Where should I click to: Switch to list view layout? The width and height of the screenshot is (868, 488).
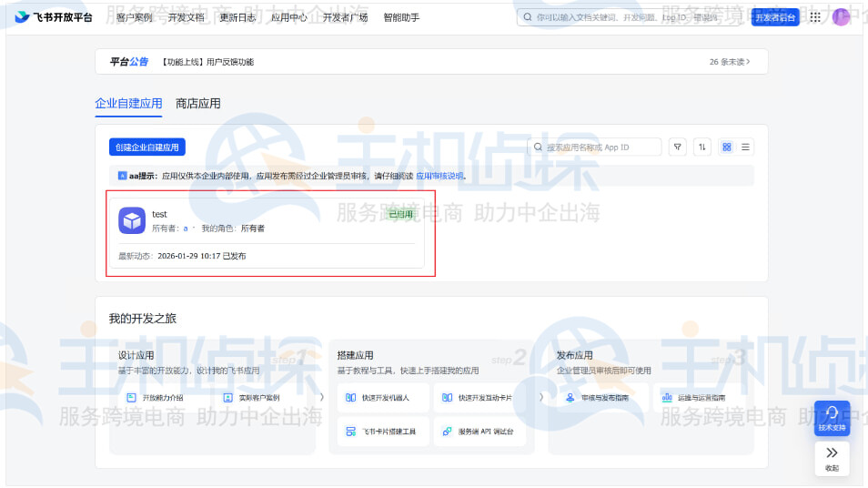point(745,147)
